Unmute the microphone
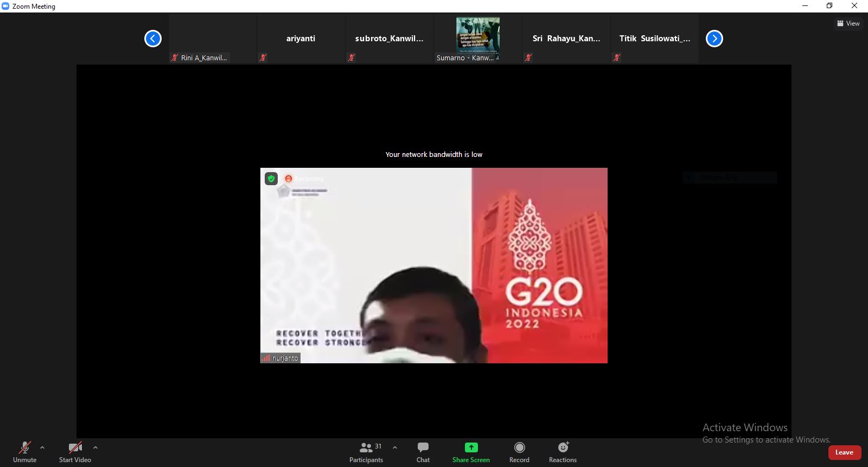 [24, 452]
